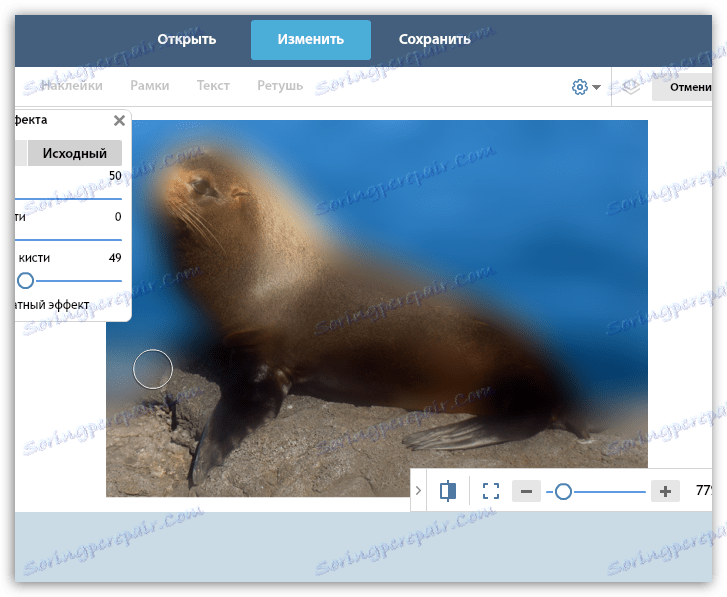This screenshot has height=597, width=727.
Task: Open the Открыть tab
Action: click(x=186, y=39)
